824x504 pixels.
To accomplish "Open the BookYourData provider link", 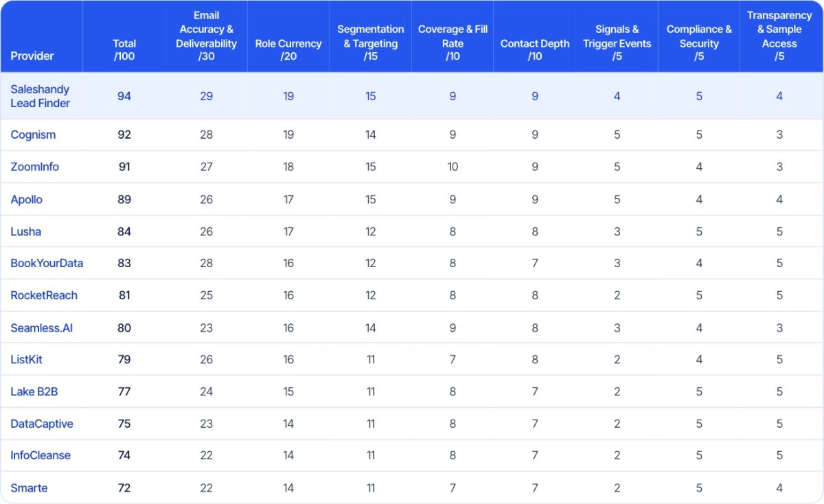I will coord(47,263).
